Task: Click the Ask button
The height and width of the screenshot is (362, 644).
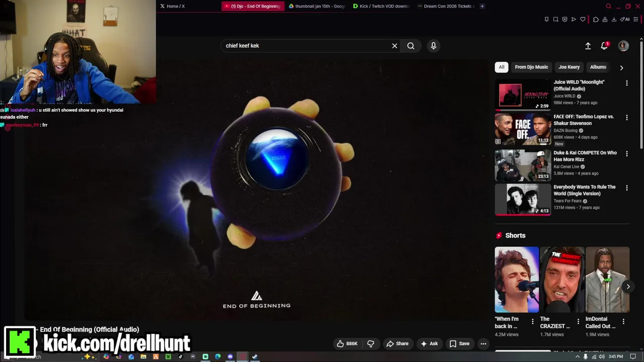Action: (x=429, y=343)
